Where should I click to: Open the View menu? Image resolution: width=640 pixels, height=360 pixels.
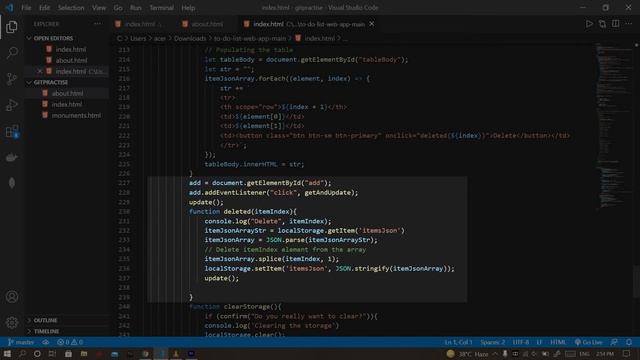click(x=99, y=8)
